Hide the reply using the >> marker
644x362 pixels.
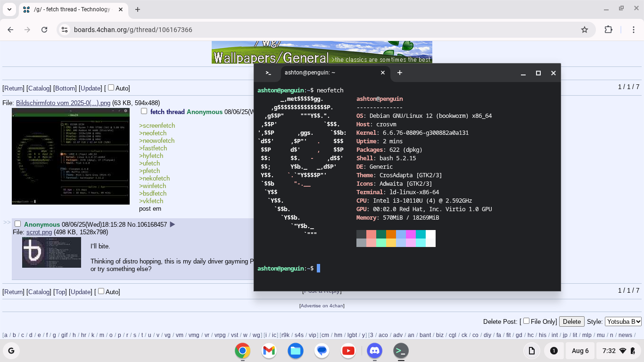click(7, 222)
